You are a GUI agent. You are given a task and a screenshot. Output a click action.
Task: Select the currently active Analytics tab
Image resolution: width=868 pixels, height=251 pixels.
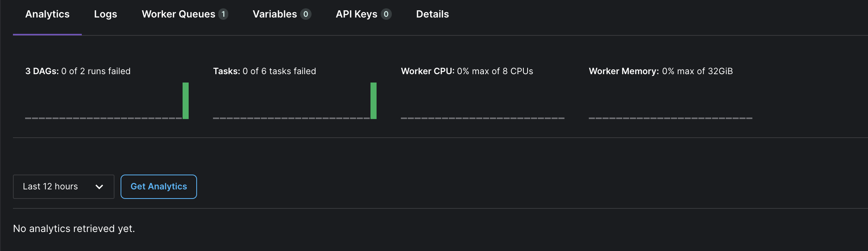(47, 14)
